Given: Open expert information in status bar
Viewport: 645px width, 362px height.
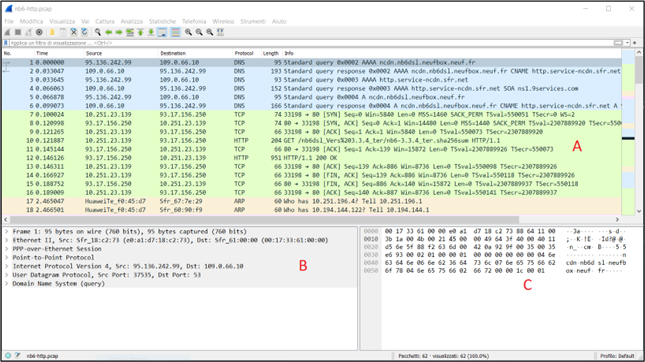Looking at the screenshot, I should click(8, 355).
